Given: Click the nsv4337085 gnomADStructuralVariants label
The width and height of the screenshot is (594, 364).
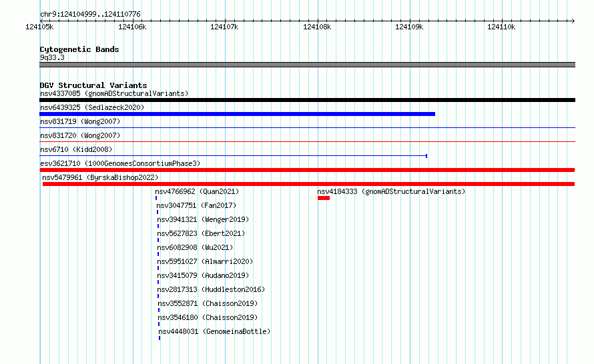Looking at the screenshot, I should (114, 93).
